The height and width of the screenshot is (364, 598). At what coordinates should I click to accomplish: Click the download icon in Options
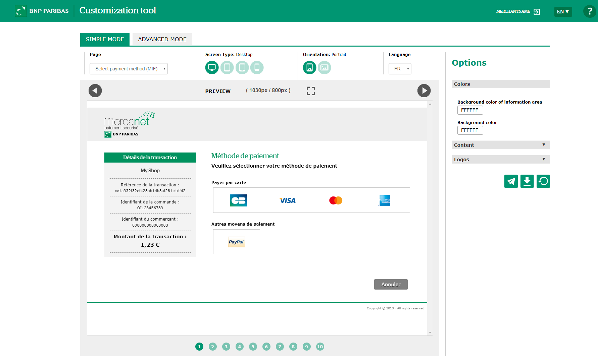[x=527, y=181]
